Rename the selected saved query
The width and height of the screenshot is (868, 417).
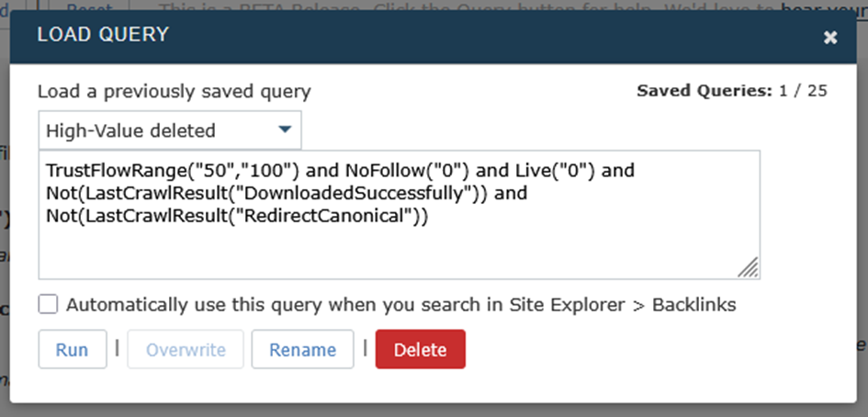coord(302,349)
